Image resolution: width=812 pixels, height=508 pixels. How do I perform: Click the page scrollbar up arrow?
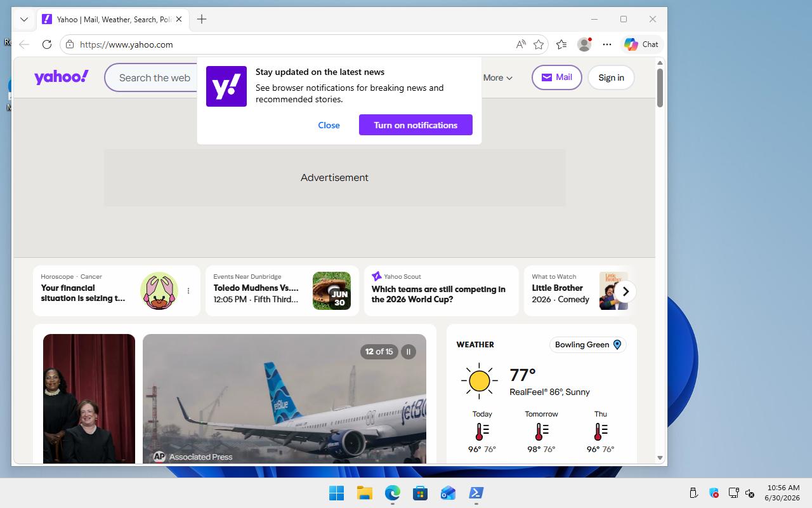[660, 63]
